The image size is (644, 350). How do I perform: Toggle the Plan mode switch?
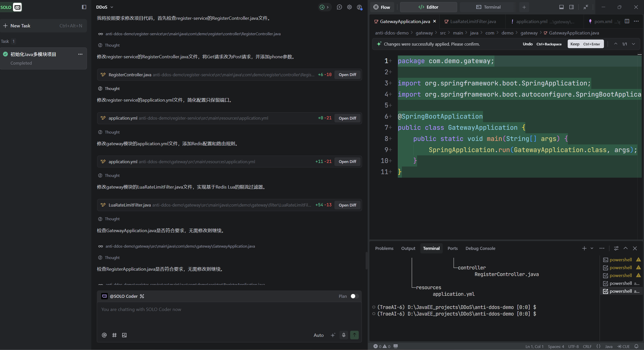[354, 296]
